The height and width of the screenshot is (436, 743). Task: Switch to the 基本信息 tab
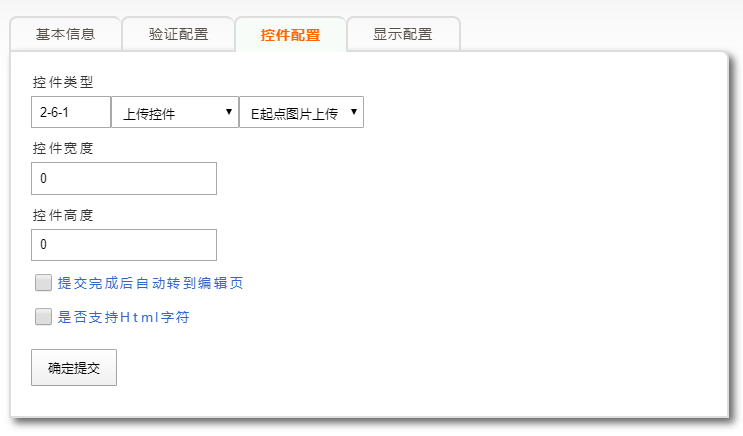[x=65, y=34]
